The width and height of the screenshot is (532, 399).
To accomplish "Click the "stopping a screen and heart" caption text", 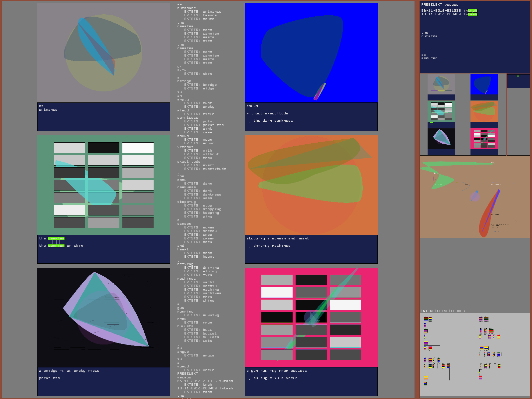I will pyautogui.click(x=278, y=238).
